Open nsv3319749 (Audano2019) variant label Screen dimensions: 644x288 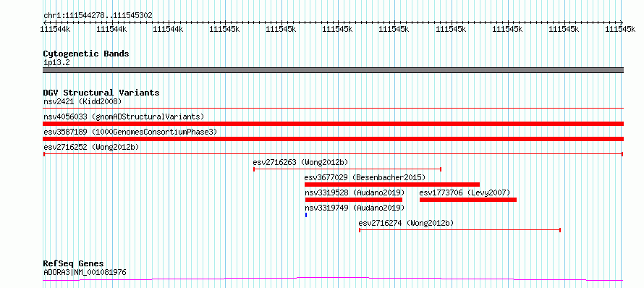(355, 208)
